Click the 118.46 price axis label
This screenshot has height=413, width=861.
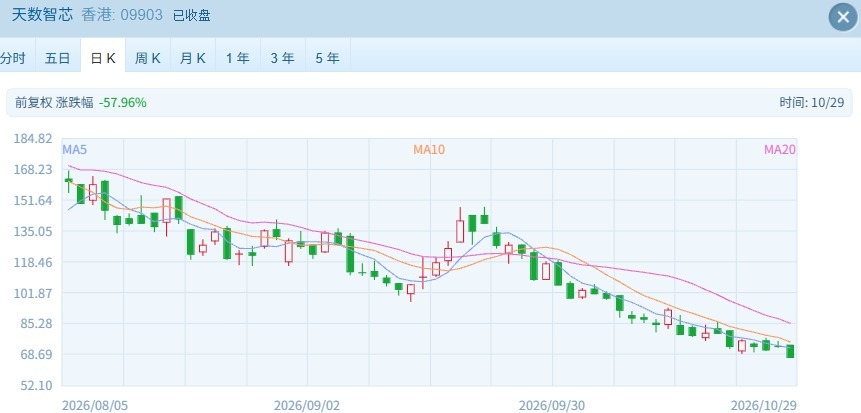pyautogui.click(x=33, y=263)
